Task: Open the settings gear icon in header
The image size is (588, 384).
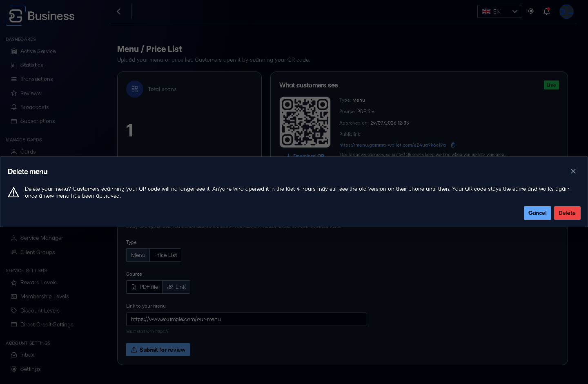Action: pyautogui.click(x=531, y=11)
